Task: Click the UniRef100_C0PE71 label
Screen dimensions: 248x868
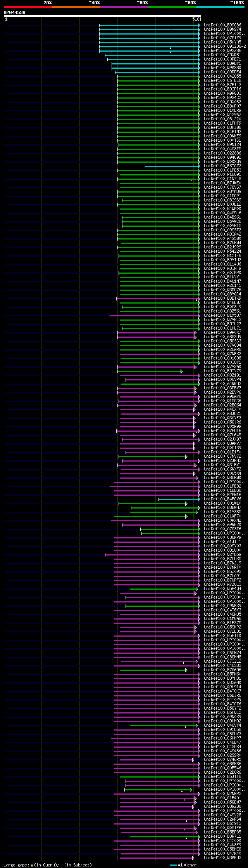Action: point(222,59)
